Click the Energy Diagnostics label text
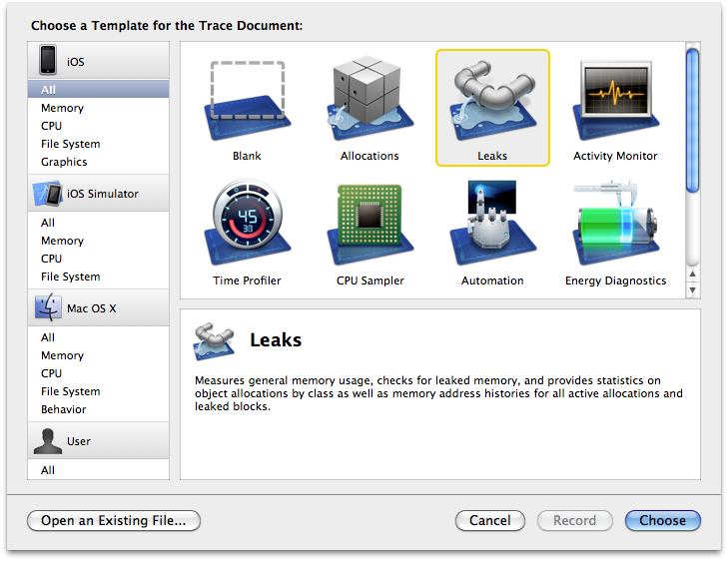The height and width of the screenshot is (561, 728). tap(615, 281)
